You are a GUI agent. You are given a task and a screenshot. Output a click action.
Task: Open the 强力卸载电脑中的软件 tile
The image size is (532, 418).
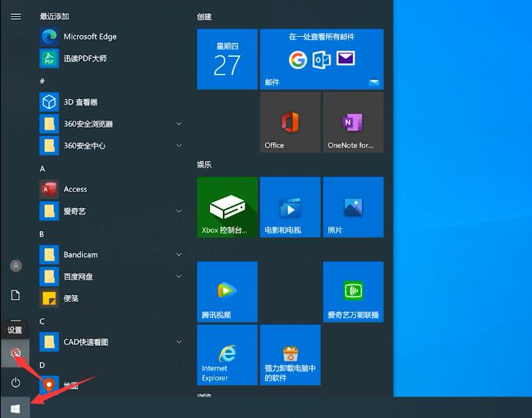click(290, 355)
